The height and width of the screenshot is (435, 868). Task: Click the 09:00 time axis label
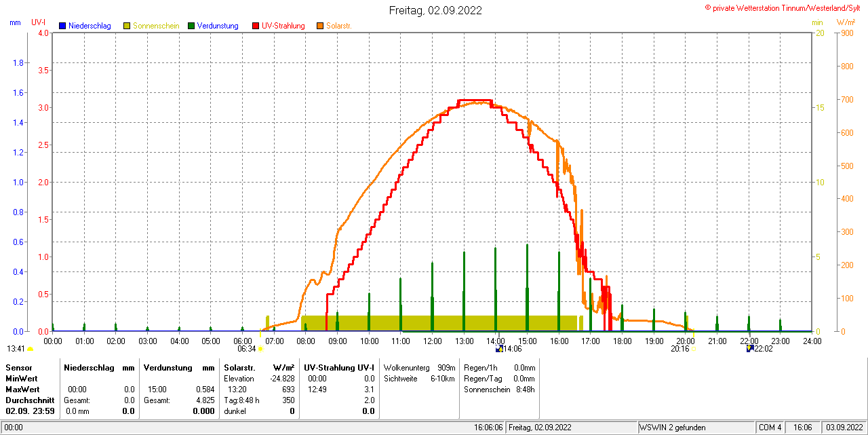tap(338, 341)
